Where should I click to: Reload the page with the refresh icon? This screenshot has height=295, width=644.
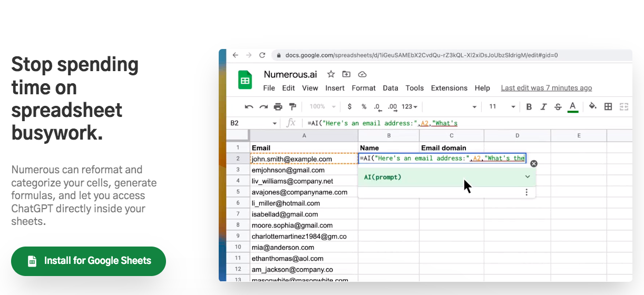click(262, 55)
